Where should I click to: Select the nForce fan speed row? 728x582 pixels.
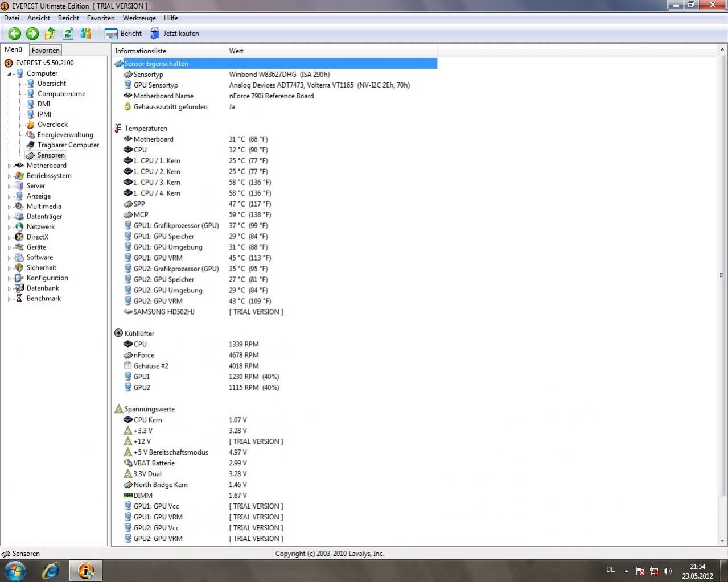pyautogui.click(x=275, y=355)
